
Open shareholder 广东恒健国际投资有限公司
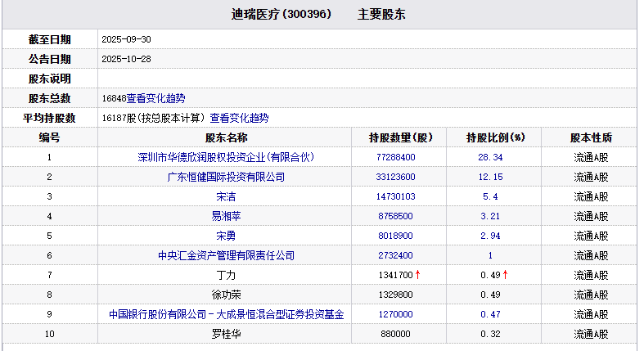click(226, 177)
